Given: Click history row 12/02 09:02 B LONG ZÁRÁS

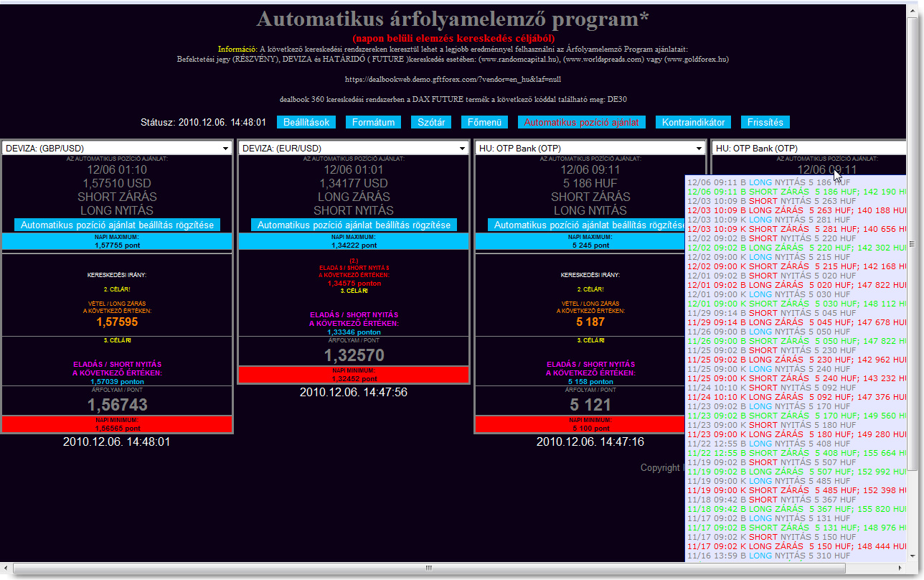Looking at the screenshot, I should coord(797,248).
